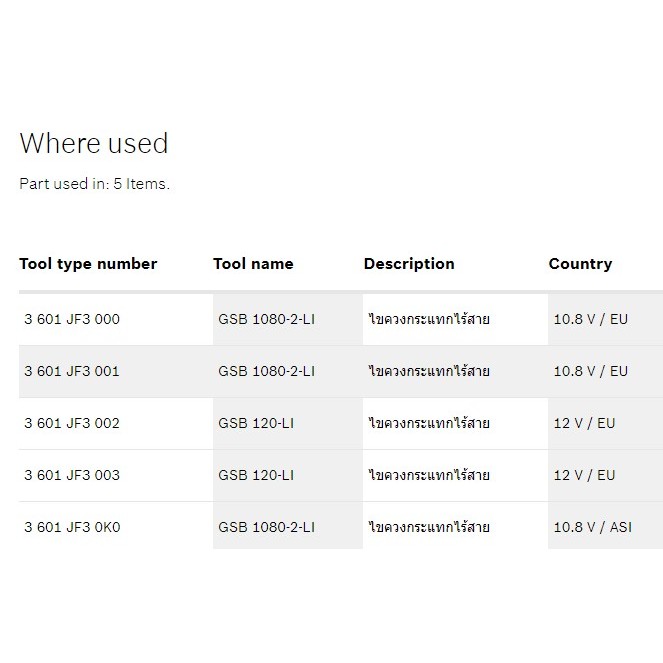Click the third row's 12 V / EU cell
This screenshot has height=663, width=663.
click(584, 423)
